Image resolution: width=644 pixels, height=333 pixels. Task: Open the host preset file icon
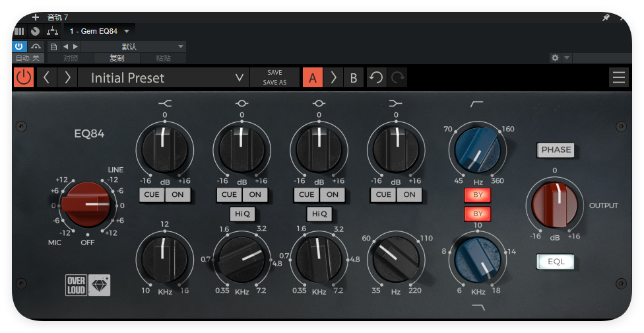(x=54, y=46)
